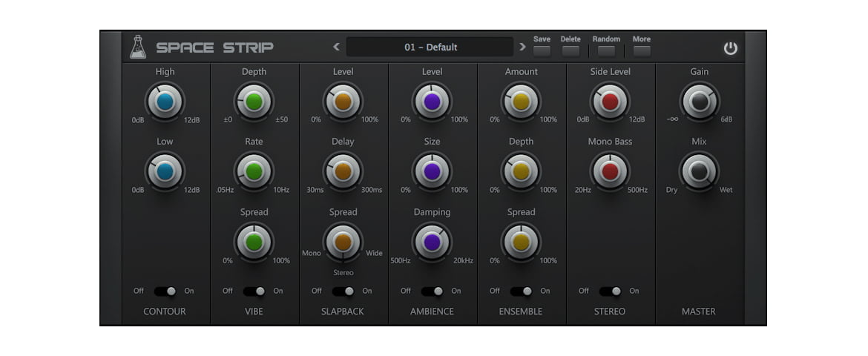Click the 20kHz Damping range label
This screenshot has height=356, width=868.
[464, 261]
